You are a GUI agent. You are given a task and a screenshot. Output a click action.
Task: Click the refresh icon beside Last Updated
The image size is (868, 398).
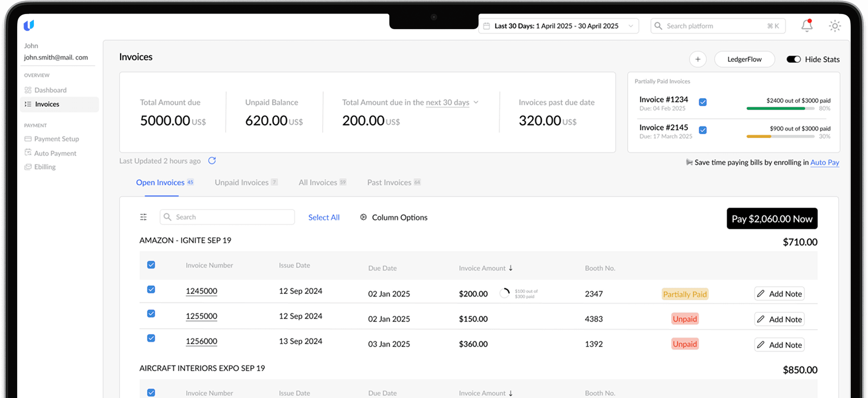(x=212, y=161)
